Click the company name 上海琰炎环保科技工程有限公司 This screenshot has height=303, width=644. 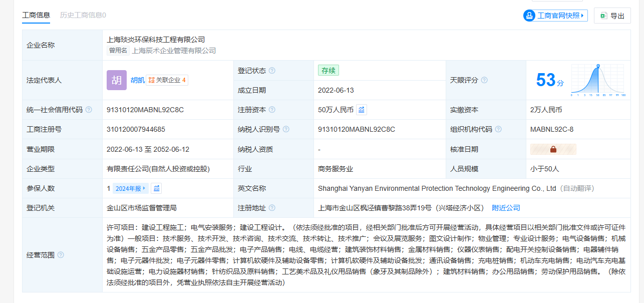pos(156,40)
